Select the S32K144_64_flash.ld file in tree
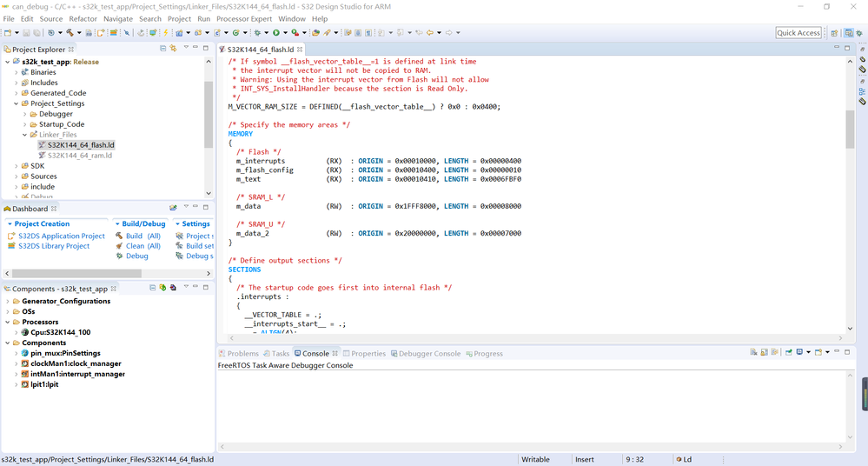This screenshot has height=466, width=868. click(x=81, y=145)
